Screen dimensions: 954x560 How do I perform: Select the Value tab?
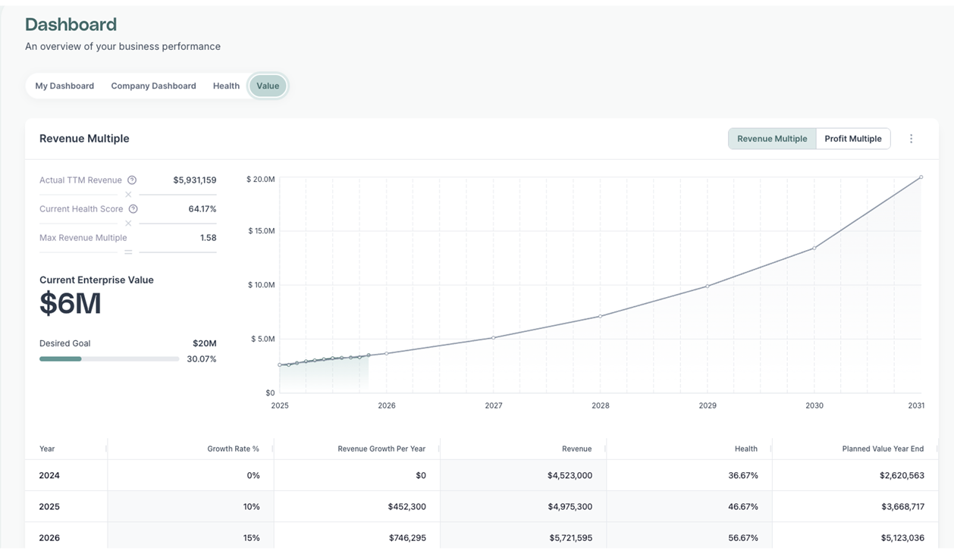pos(268,86)
